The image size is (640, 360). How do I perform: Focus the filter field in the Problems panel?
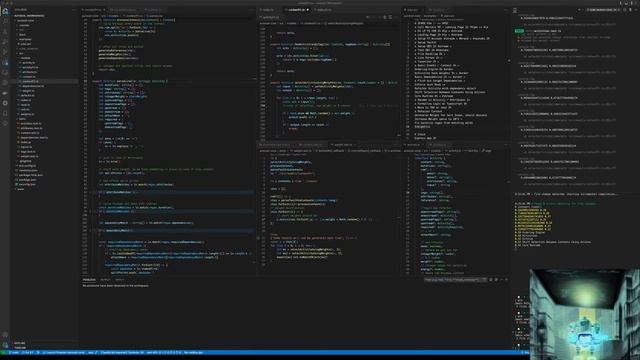455,280
